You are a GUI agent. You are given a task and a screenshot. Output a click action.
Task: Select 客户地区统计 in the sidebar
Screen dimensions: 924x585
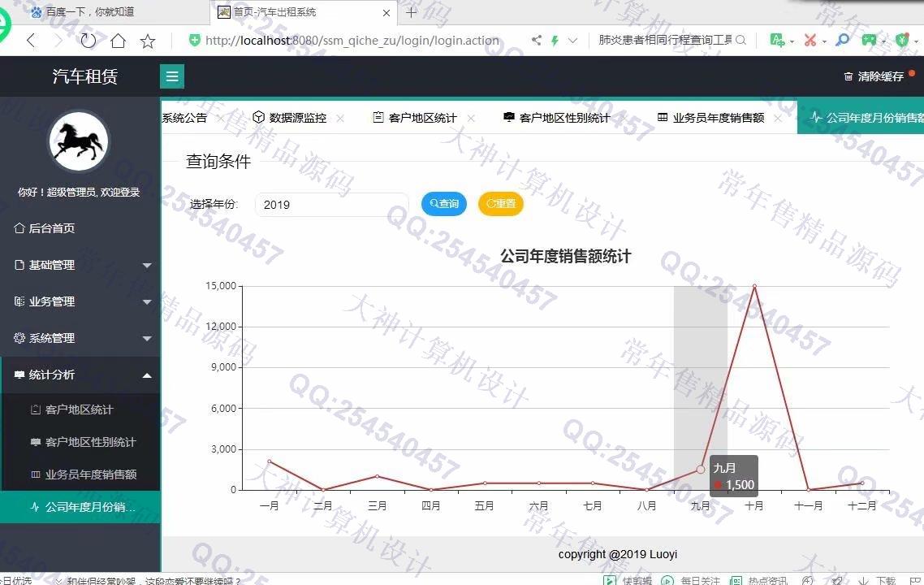80,409
